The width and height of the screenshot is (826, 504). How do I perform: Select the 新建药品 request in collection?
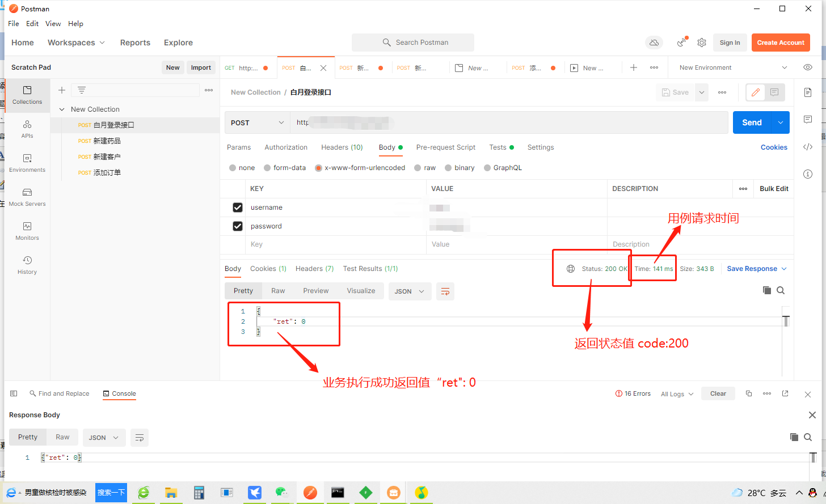107,141
